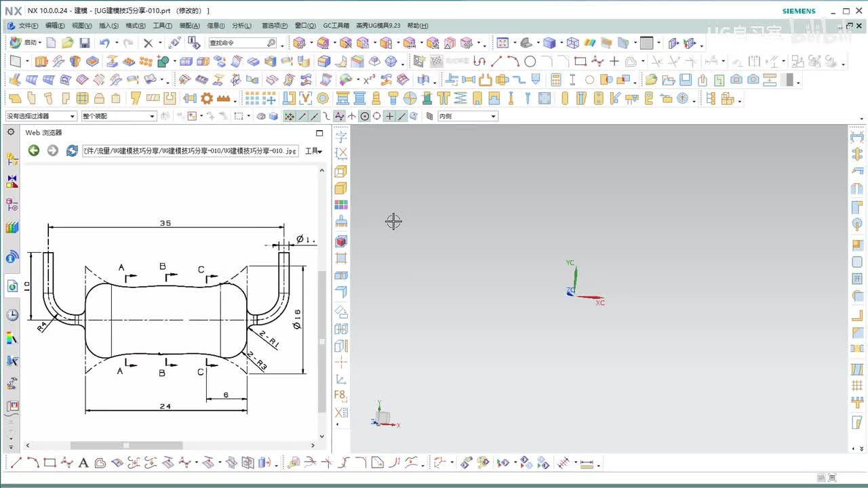Toggle the arc center snap point

point(365,117)
